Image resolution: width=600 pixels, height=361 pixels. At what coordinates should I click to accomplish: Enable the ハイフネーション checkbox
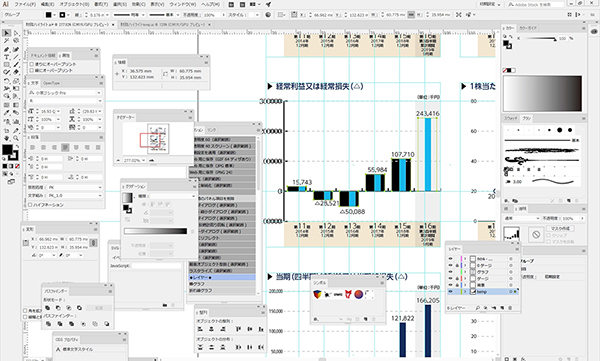[x=31, y=205]
